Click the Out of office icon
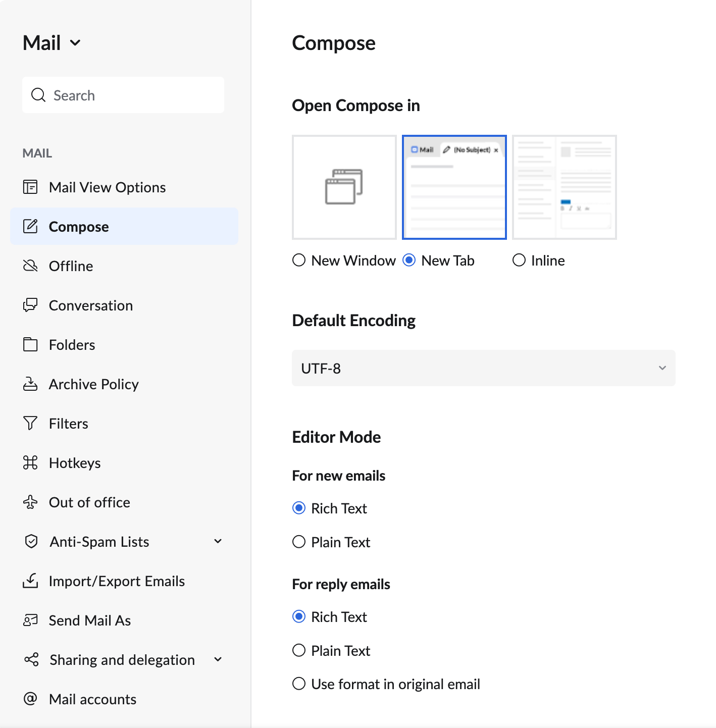 tap(31, 502)
